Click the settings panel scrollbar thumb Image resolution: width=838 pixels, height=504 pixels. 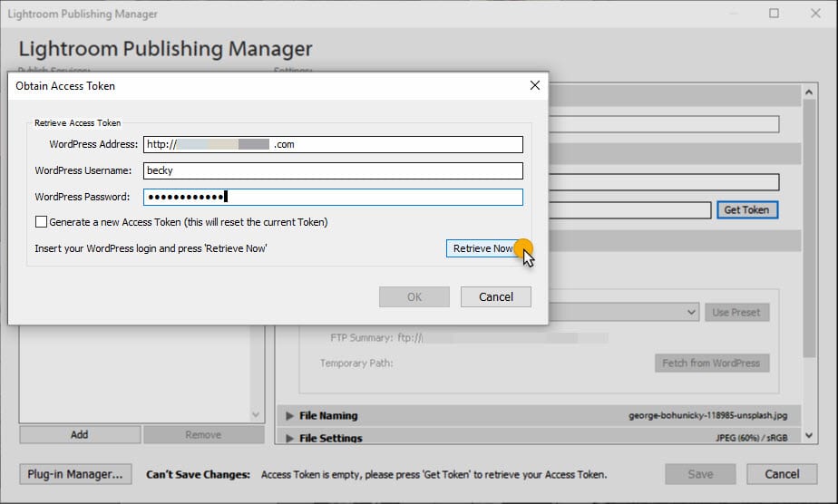click(809, 228)
